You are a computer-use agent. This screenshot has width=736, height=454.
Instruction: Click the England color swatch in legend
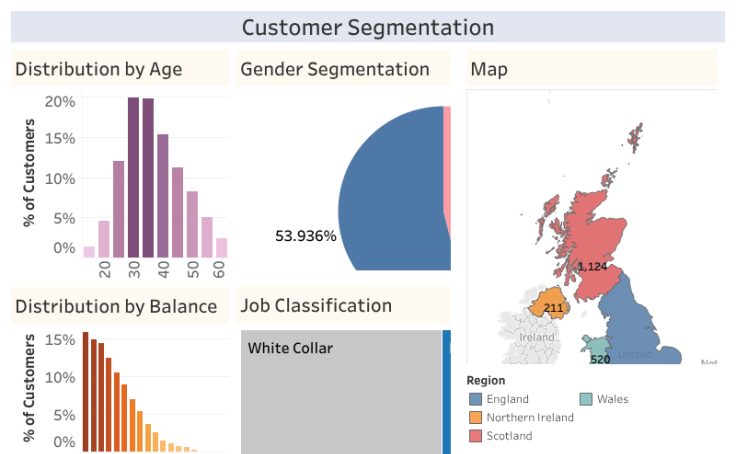(476, 399)
